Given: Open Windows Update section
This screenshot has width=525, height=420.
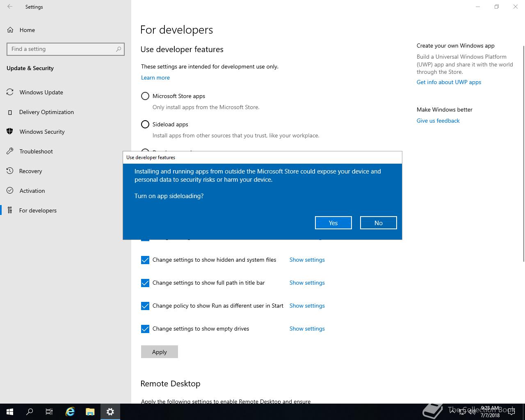Looking at the screenshot, I should (66, 92).
